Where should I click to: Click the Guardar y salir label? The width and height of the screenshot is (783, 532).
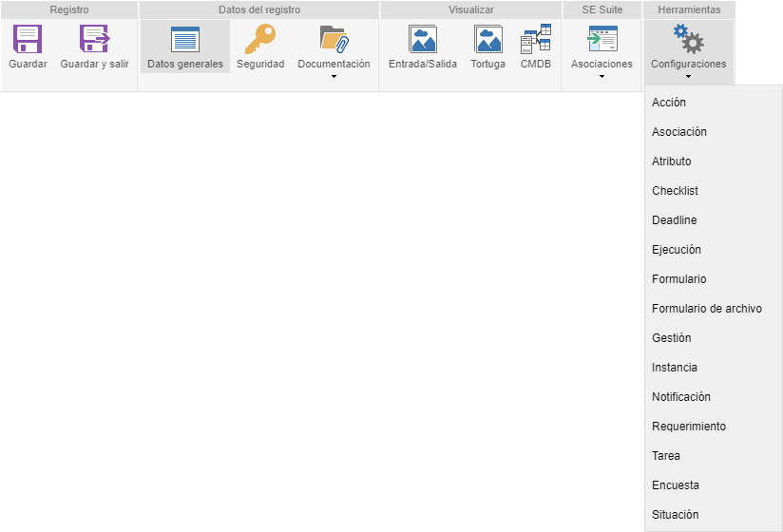pos(94,64)
